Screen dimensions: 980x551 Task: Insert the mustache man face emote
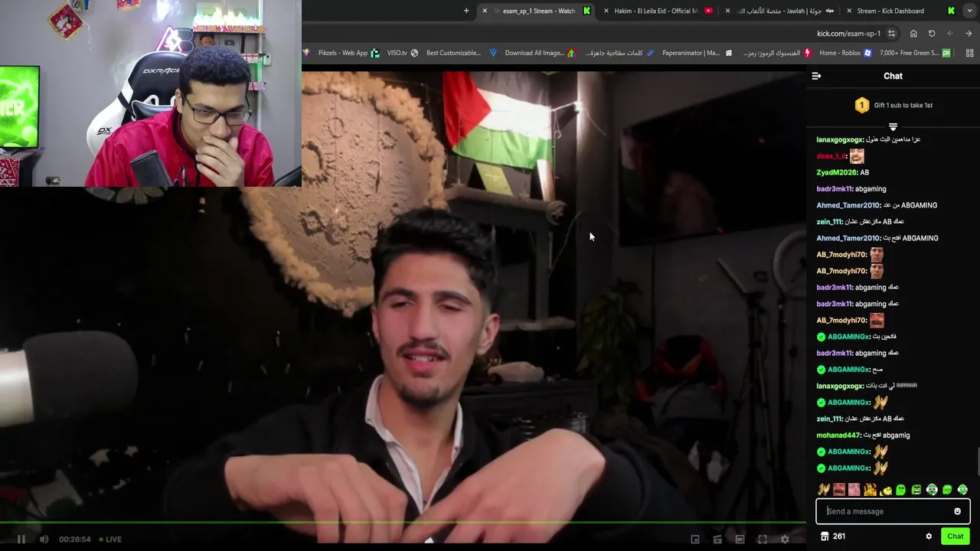coord(839,490)
